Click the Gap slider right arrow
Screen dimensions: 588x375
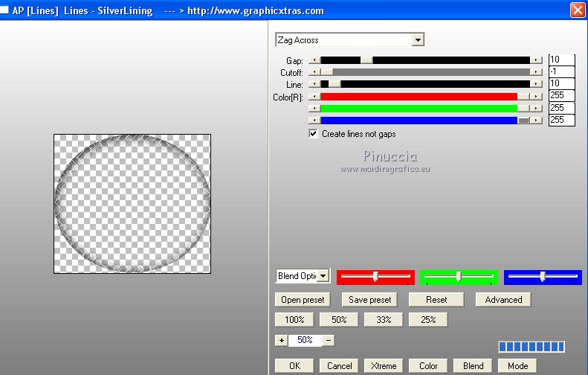click(536, 60)
